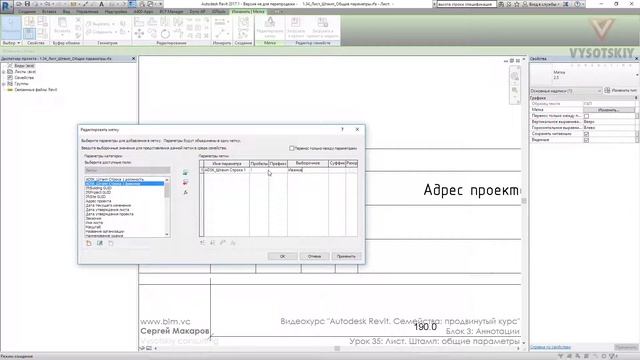This screenshot has width=640, height=360.
Task: Expand the Sheets node in Project Browser
Action: [4, 71]
